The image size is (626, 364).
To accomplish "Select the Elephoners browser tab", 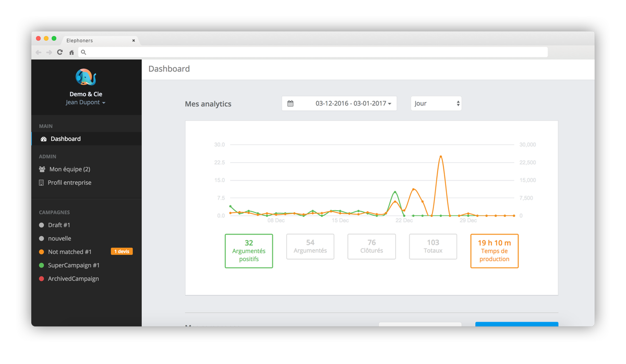I will coord(99,40).
